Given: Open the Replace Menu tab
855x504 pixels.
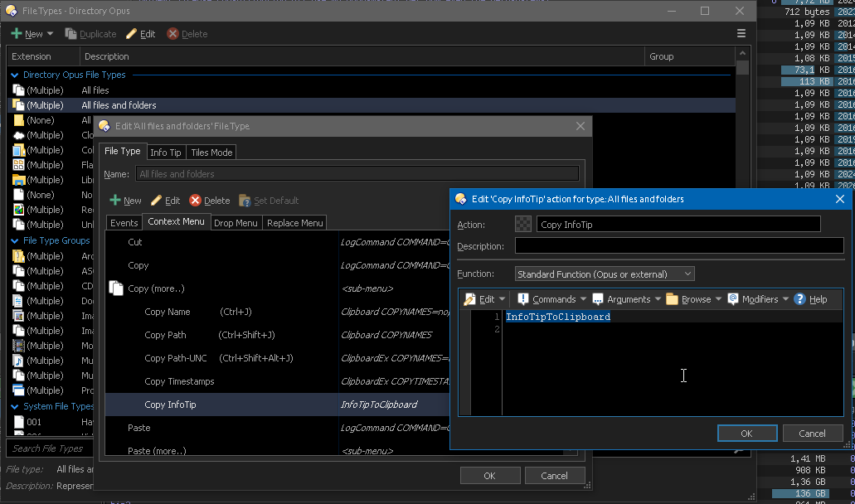Looking at the screenshot, I should tap(294, 223).
